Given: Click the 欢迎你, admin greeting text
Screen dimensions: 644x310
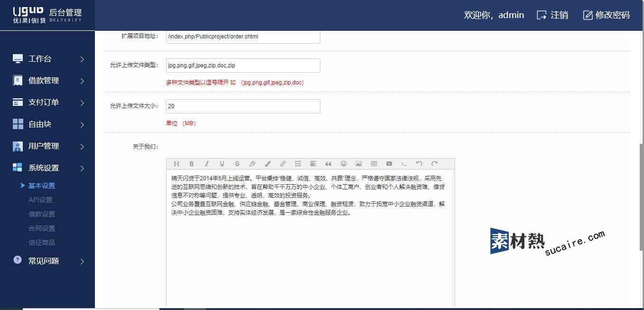Looking at the screenshot, I should coord(494,15).
